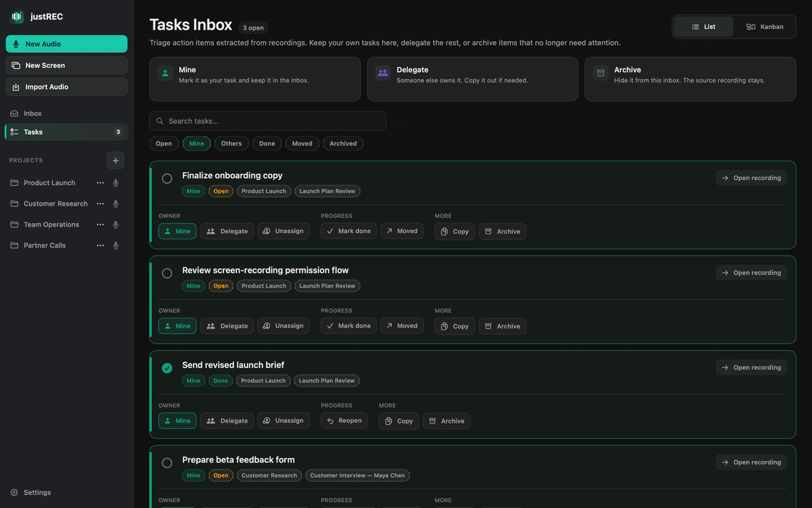Check off Finalize onboarding copy task
Viewport: 812px width, 508px height.
(167, 178)
